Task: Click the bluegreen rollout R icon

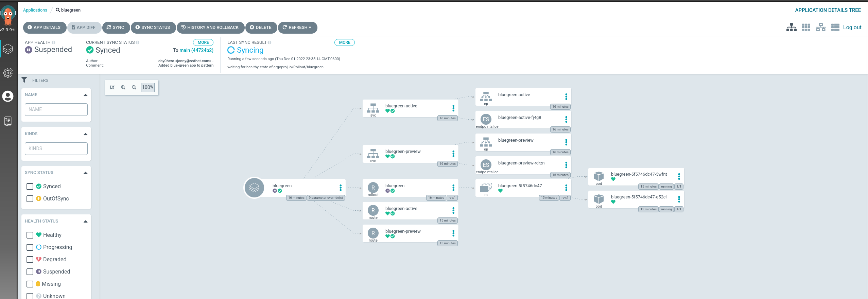Action: tap(373, 188)
